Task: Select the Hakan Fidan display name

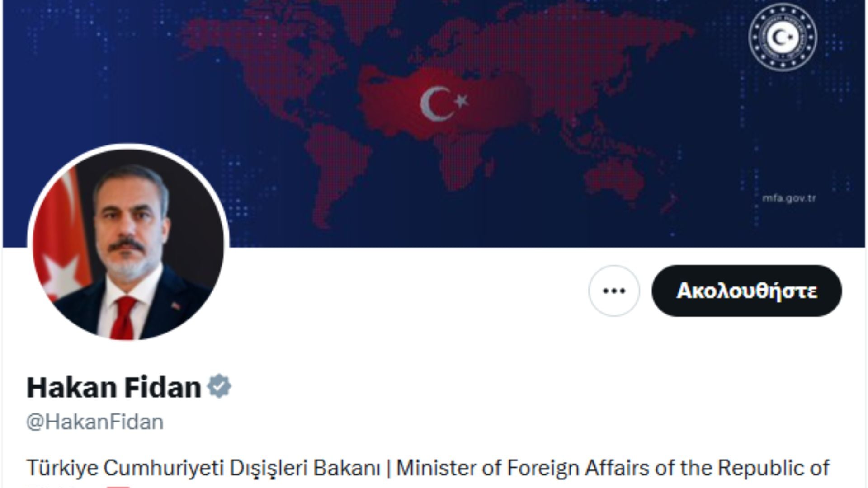Action: (x=114, y=387)
